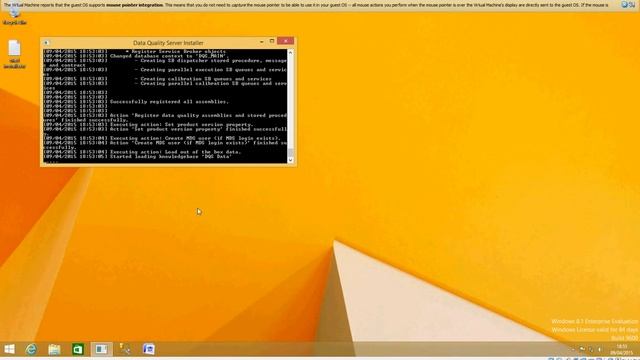
Task: Maximize the Data Quality Server Installer window
Action: point(272,41)
